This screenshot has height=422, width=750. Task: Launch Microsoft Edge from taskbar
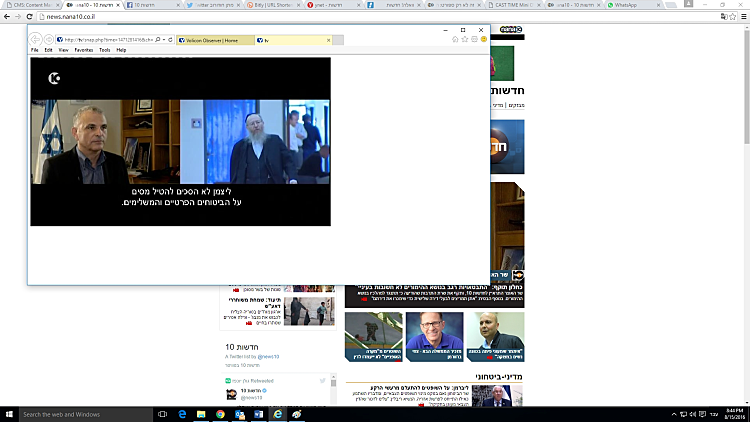click(182, 414)
